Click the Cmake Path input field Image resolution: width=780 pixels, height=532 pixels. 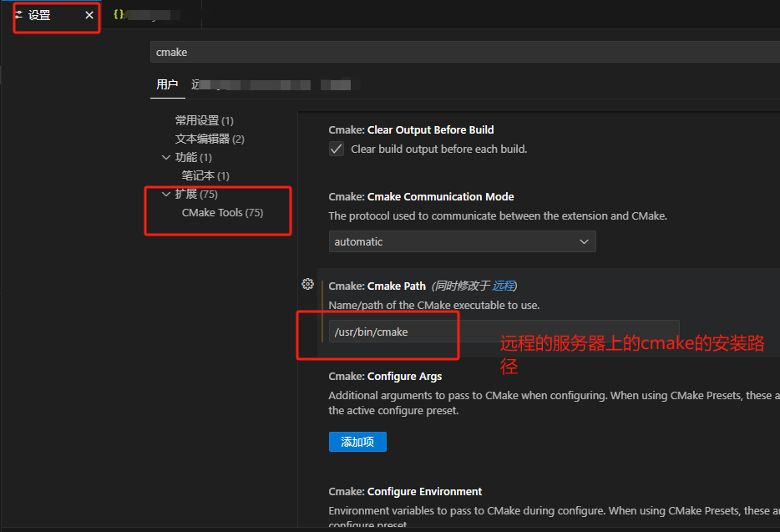coord(504,332)
